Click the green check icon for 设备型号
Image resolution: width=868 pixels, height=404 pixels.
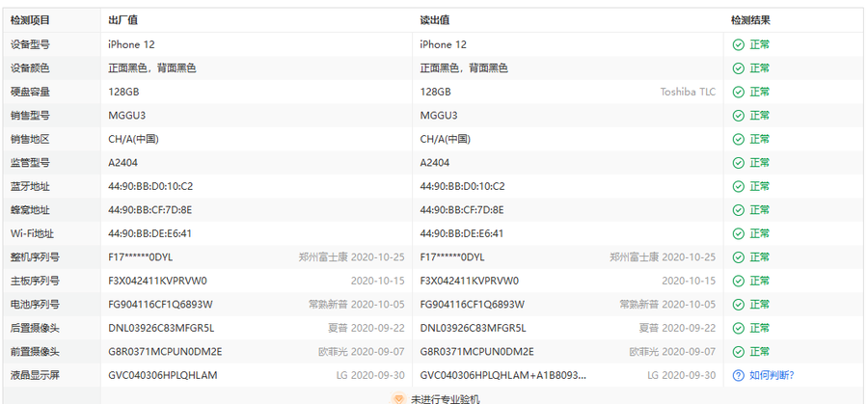[x=738, y=44]
